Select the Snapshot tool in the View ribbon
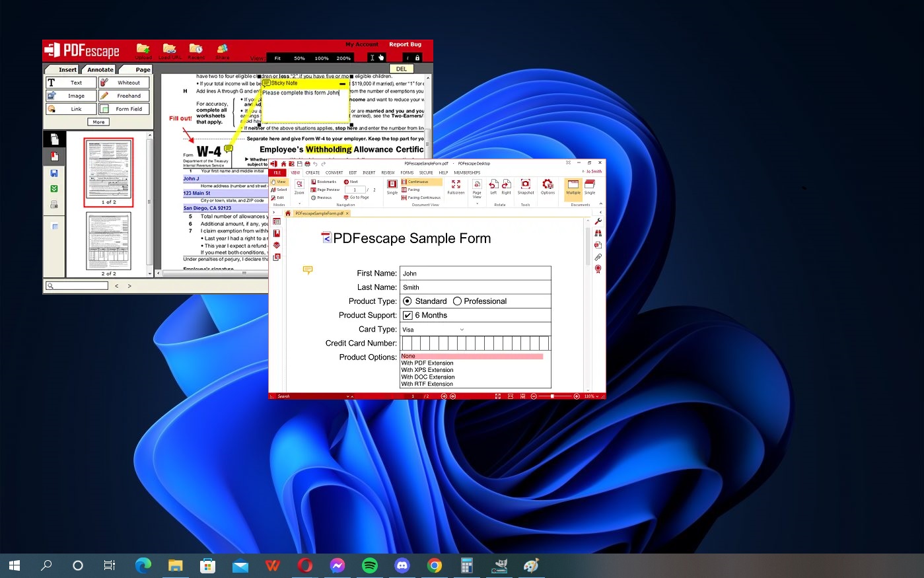 point(525,186)
